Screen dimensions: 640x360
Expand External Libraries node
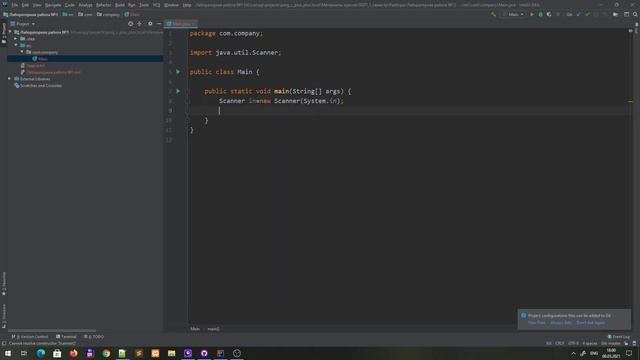(10, 79)
